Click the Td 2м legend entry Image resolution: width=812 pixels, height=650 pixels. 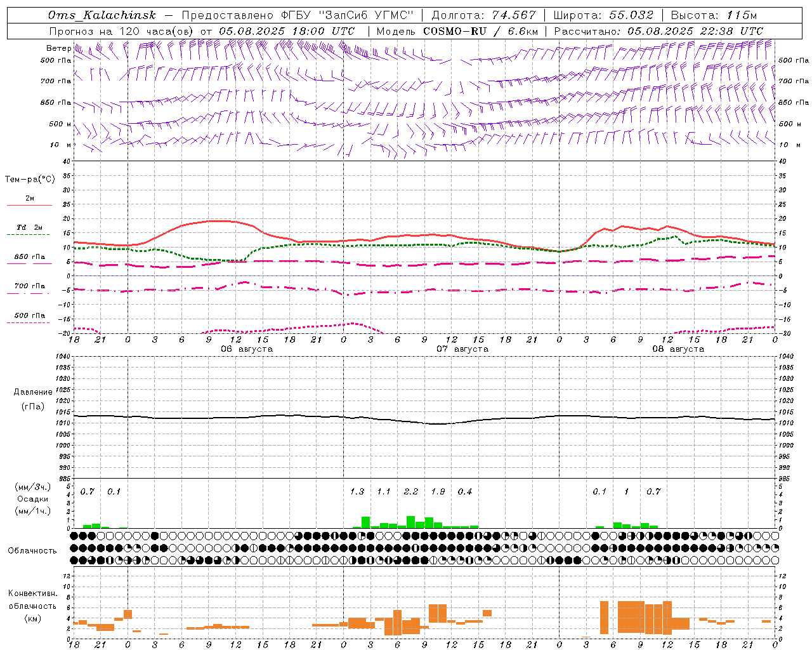30,227
